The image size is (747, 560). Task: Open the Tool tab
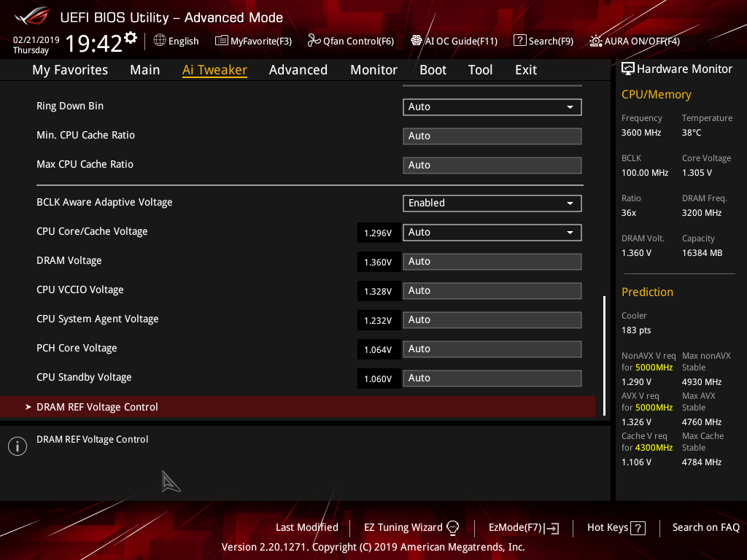tap(480, 70)
